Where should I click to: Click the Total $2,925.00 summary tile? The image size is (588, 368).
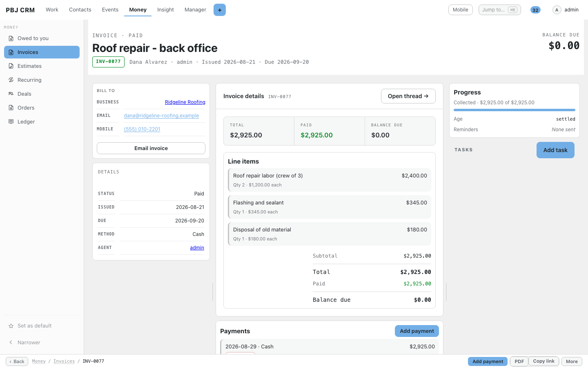(259, 131)
